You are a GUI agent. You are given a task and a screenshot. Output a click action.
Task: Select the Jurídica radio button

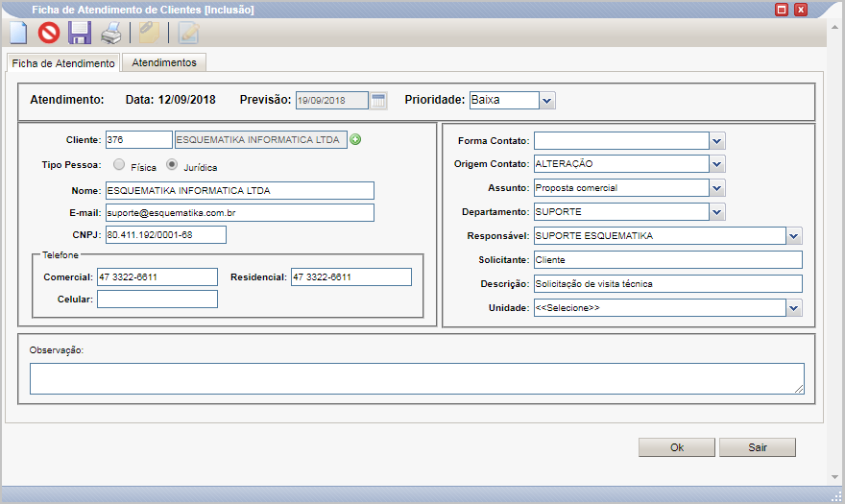coord(172,164)
